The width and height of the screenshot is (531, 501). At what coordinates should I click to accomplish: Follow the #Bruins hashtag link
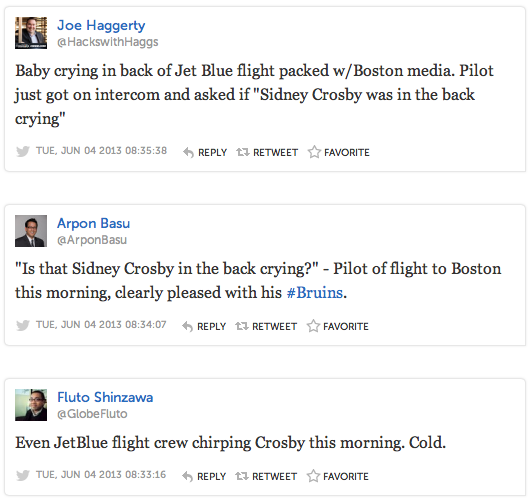315,293
